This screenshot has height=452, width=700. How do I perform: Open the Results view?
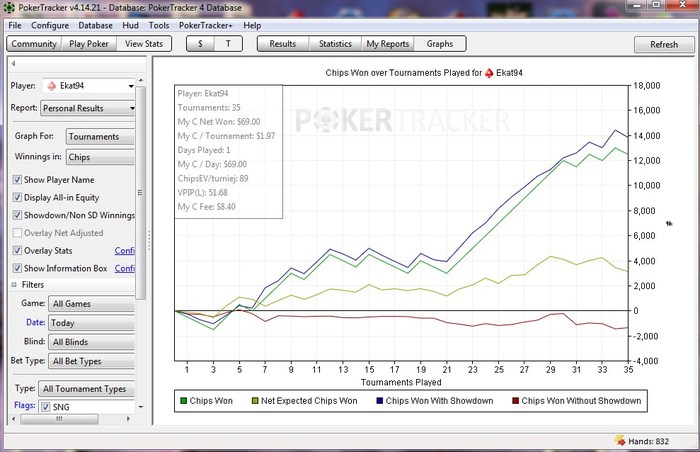pyautogui.click(x=283, y=44)
